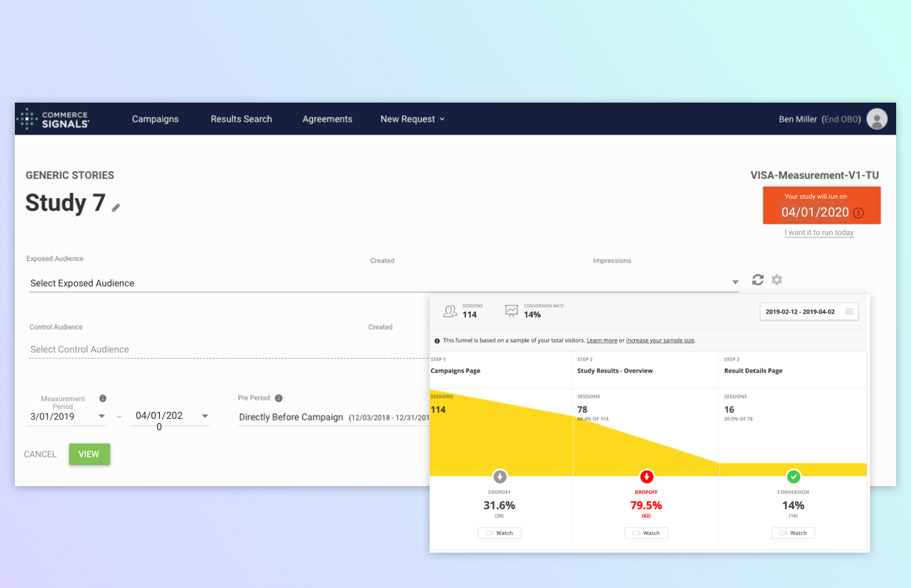Click the calendar icon in date range
The width and height of the screenshot is (911, 588).
pyautogui.click(x=849, y=311)
